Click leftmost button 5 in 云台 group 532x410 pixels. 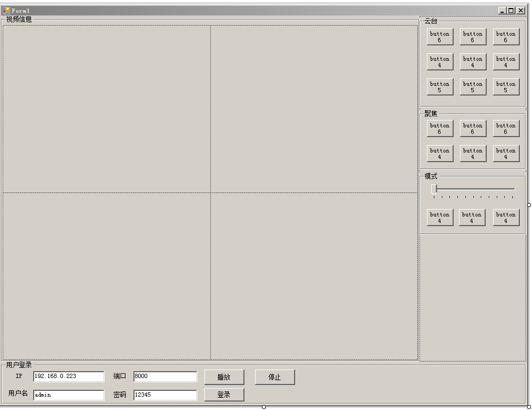coord(440,87)
